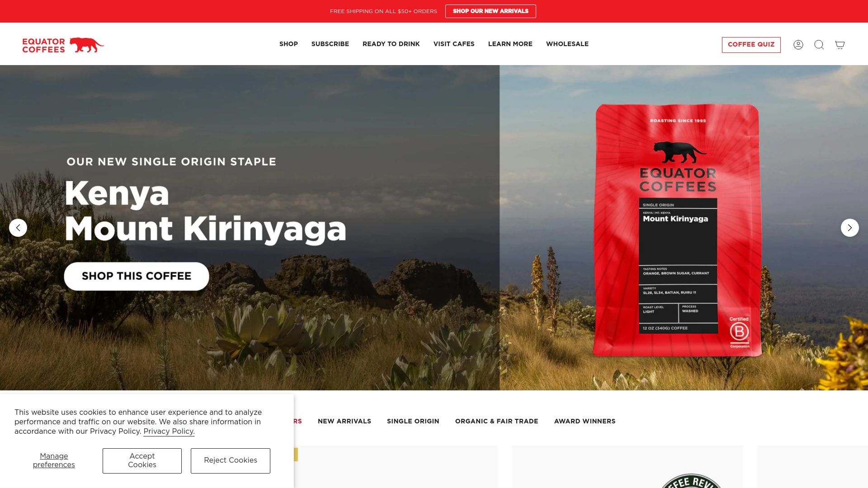The image size is (868, 488).
Task: Reject cookies in the consent banner
Action: click(231, 461)
